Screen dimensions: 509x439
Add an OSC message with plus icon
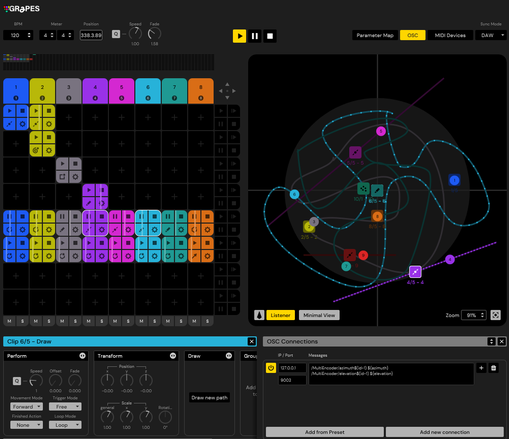[481, 368]
